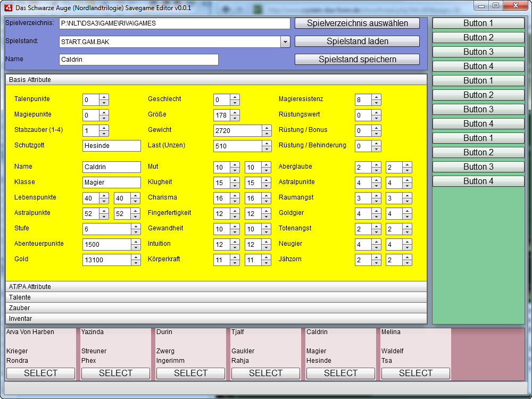Decrease the Geschlecht value
Image resolution: width=532 pixels, height=399 pixels.
coord(235,103)
